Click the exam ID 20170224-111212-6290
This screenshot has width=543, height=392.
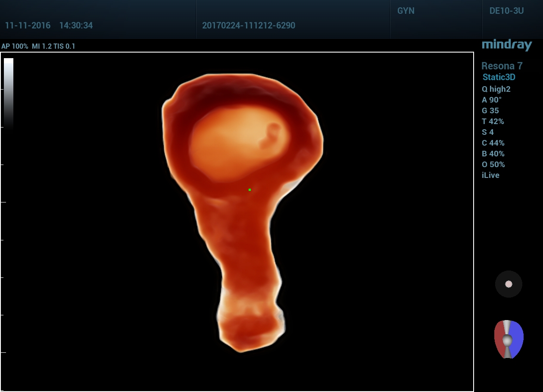point(249,25)
